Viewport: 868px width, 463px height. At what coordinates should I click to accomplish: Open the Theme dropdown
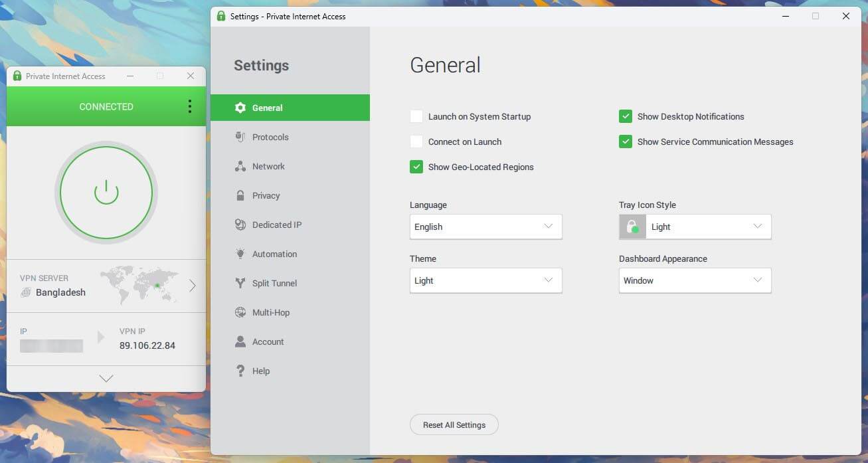point(486,280)
